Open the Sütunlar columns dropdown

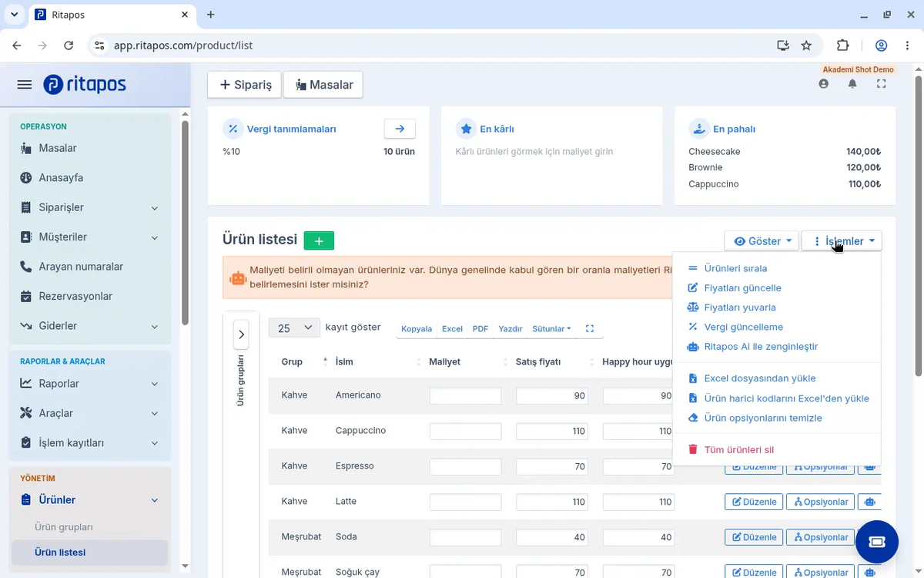pos(551,328)
